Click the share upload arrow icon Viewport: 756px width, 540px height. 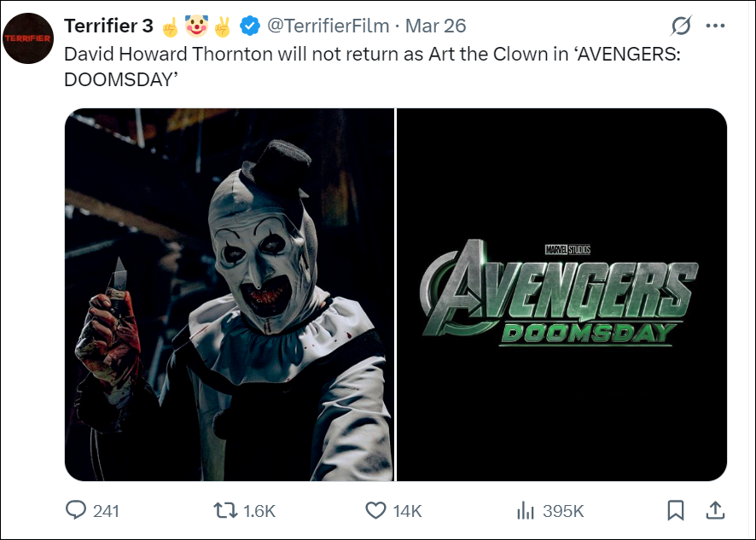pyautogui.click(x=715, y=510)
